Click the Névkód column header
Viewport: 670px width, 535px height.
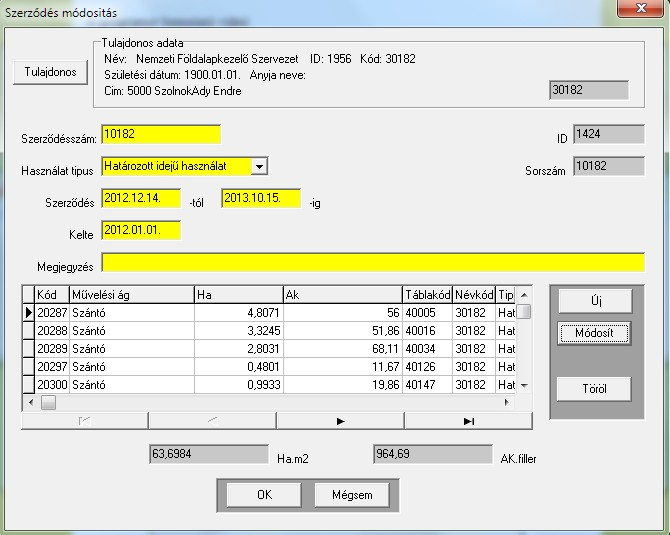click(474, 295)
